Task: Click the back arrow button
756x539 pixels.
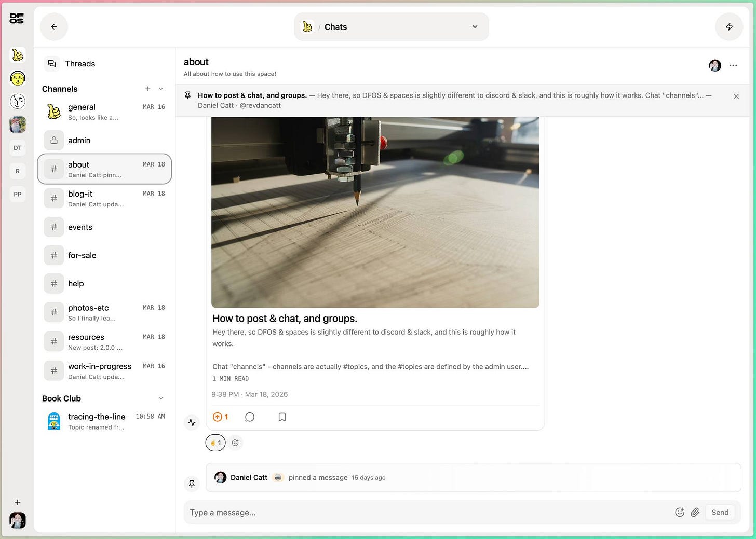Action: [x=54, y=27]
